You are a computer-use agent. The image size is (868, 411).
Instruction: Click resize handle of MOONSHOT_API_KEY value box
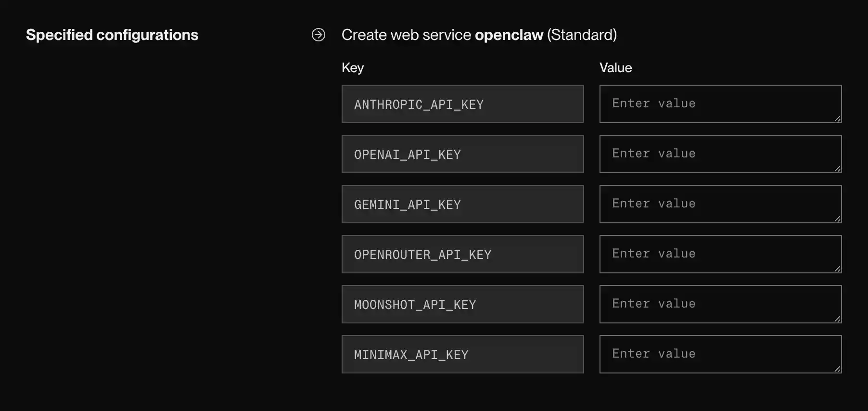[838, 319]
